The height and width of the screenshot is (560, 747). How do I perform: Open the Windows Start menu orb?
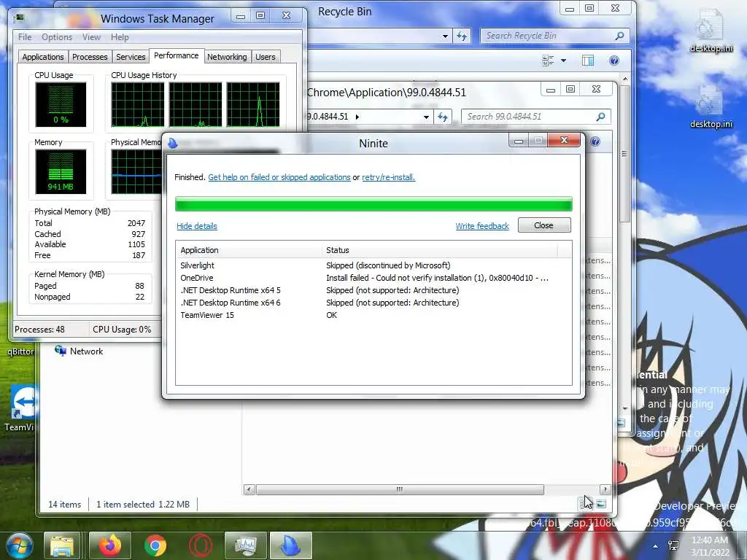pyautogui.click(x=19, y=545)
